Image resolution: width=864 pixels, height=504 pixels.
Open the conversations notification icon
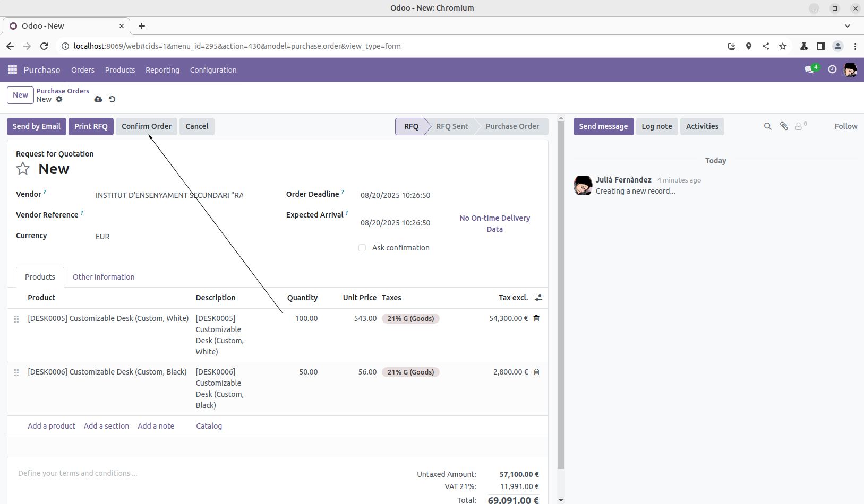(809, 69)
